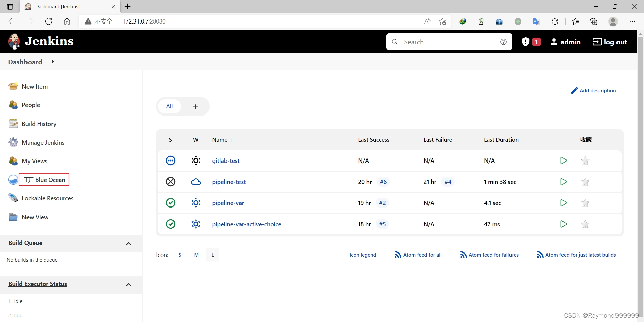
Task: Select medium icon size M
Action: pos(196,255)
